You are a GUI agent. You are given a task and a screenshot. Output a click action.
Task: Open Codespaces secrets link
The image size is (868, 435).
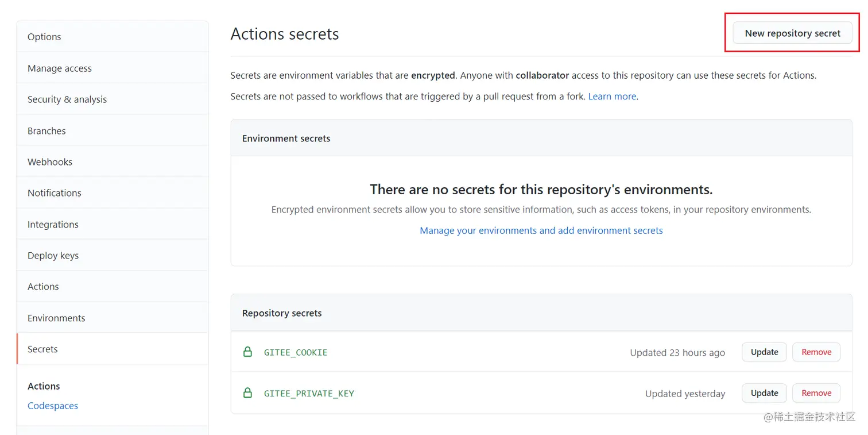[x=53, y=406]
